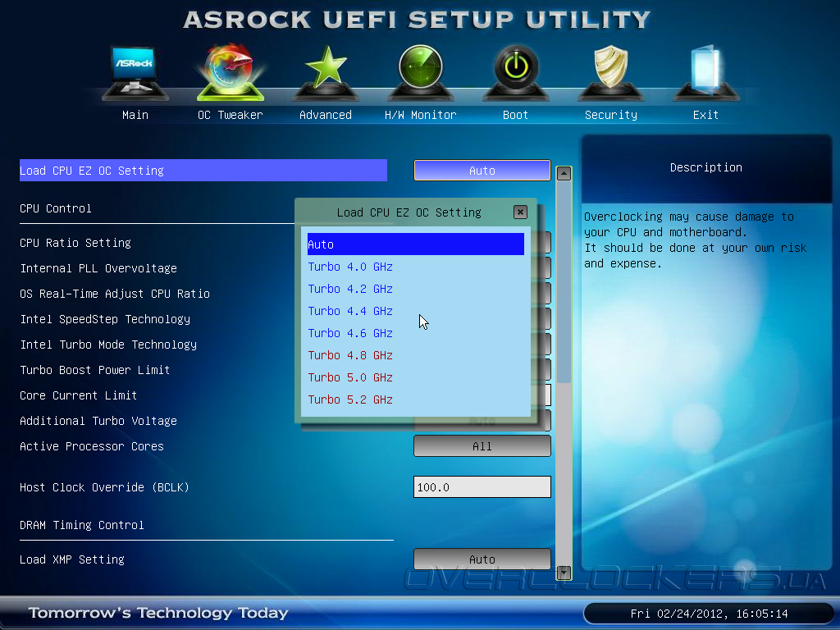Viewport: 840px width, 630px height.
Task: Expand Load XMP Setting Auto dropdown
Action: point(482,559)
